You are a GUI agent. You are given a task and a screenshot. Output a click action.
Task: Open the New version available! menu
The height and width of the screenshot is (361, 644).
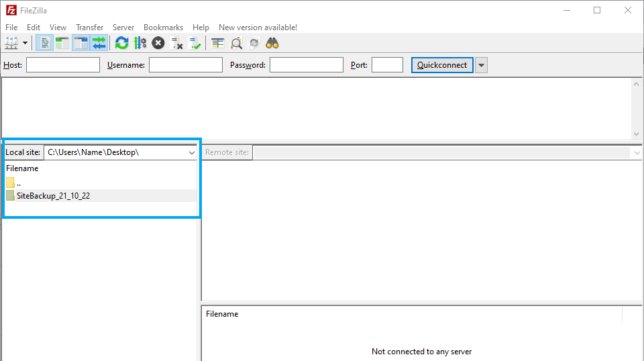pos(258,27)
